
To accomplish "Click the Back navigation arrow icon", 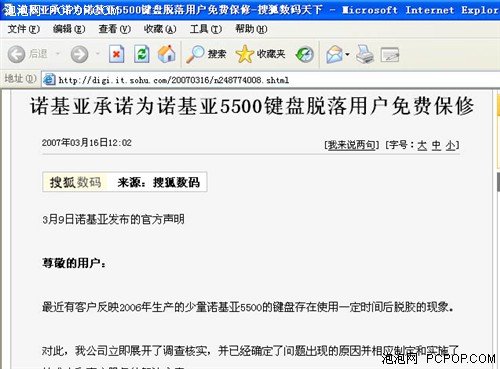I will pyautogui.click(x=16, y=54).
